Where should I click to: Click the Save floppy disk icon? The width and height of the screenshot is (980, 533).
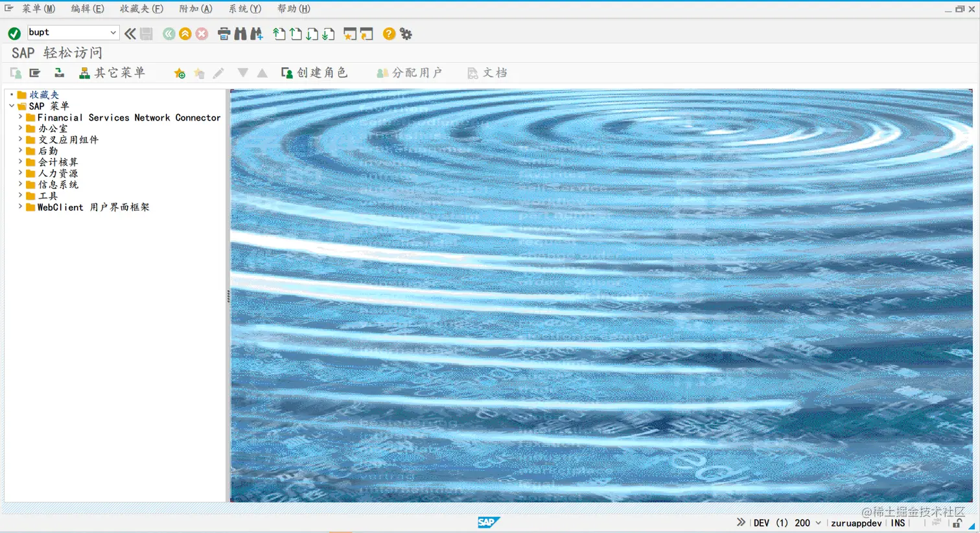click(146, 34)
